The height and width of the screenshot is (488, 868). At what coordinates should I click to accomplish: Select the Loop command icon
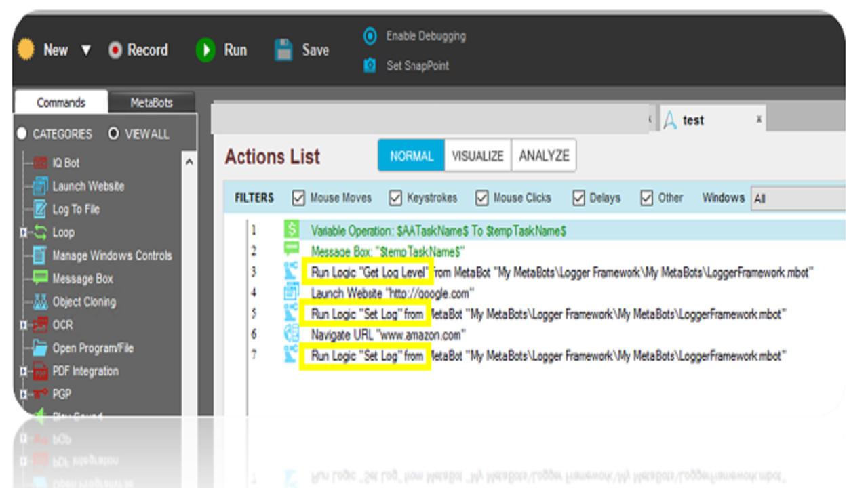(x=41, y=232)
